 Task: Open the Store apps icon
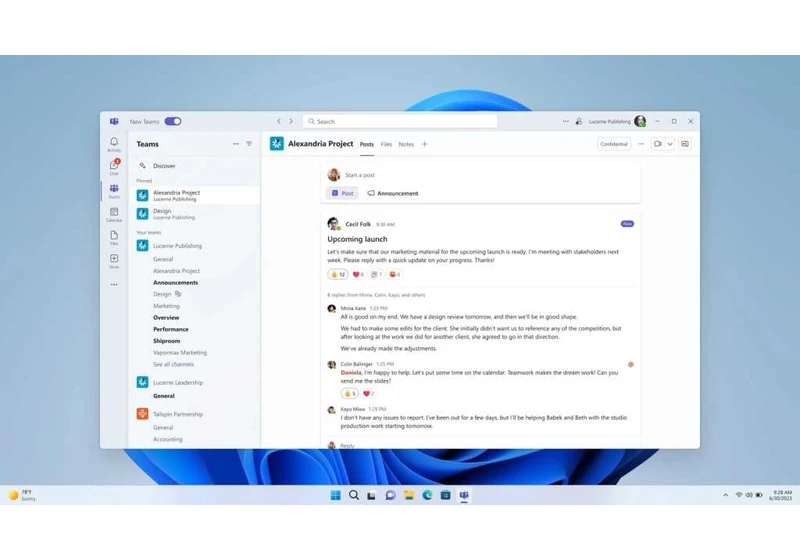[114, 261]
